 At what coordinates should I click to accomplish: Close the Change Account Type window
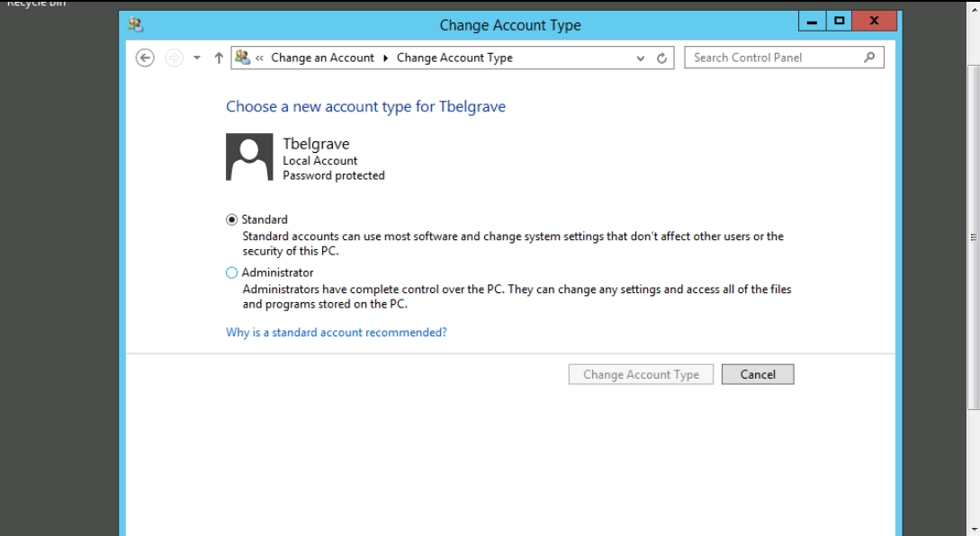(x=875, y=22)
